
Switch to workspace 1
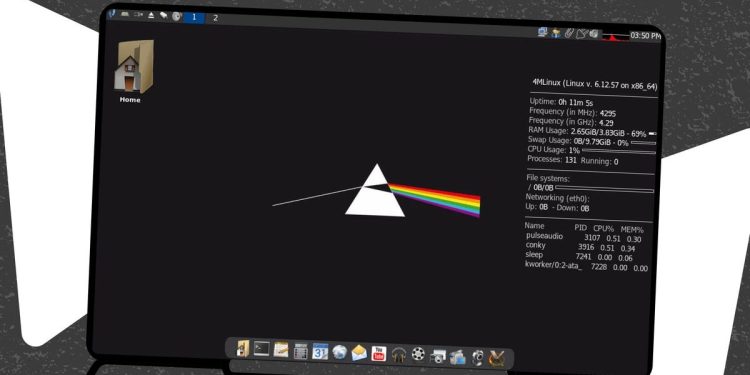tap(194, 17)
